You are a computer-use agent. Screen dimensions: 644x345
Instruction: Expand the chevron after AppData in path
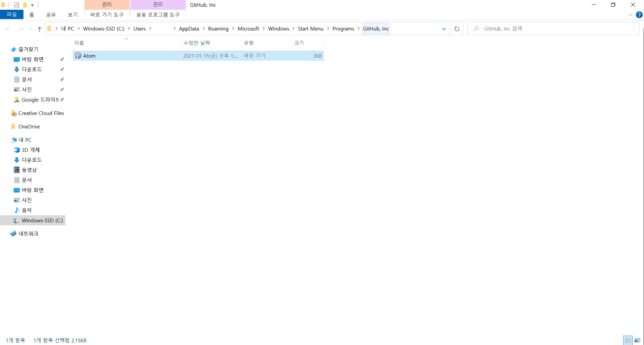coord(203,28)
